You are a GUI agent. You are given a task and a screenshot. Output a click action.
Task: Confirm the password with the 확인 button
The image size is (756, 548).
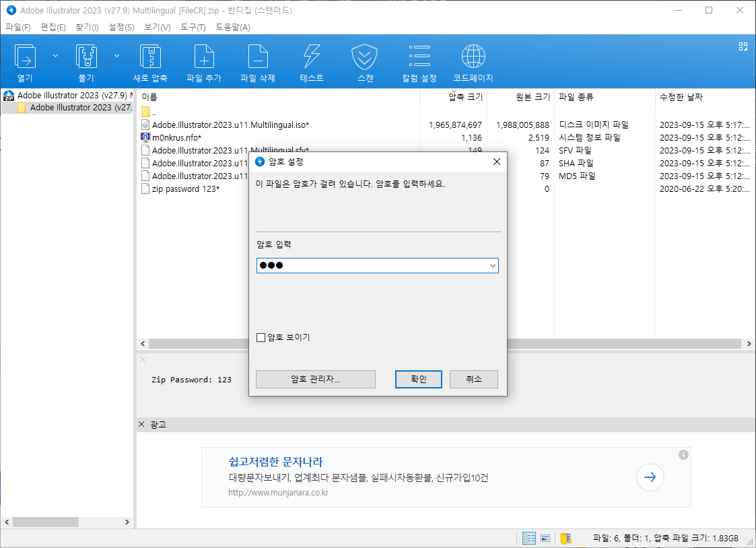click(418, 379)
